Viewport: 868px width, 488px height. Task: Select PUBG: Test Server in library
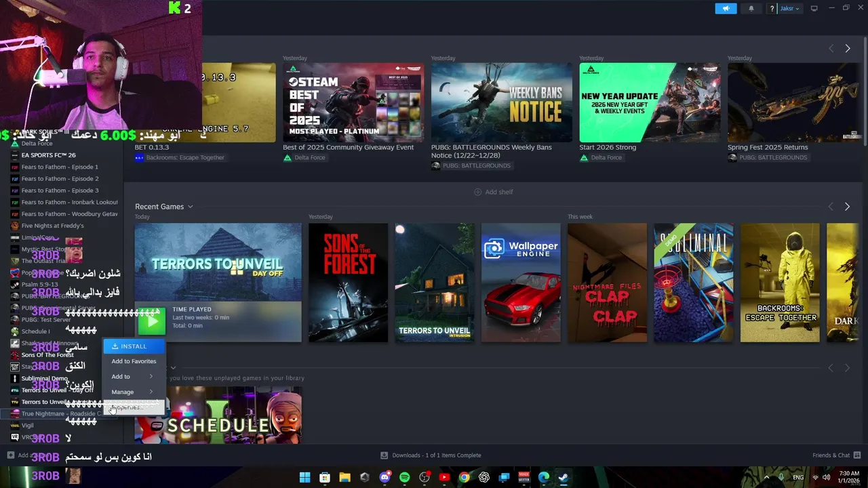45,320
